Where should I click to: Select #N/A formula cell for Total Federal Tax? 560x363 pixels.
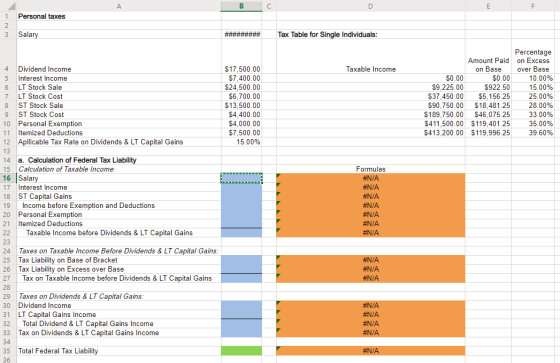coord(370,351)
